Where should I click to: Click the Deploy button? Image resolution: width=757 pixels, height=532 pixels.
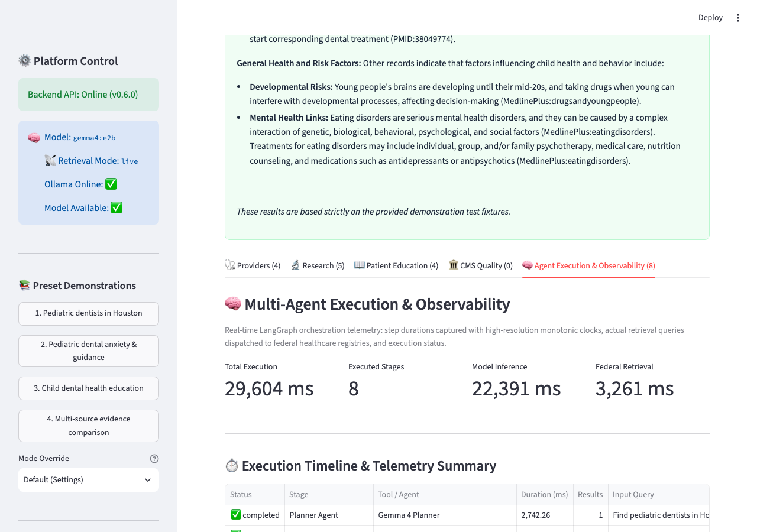(710, 18)
